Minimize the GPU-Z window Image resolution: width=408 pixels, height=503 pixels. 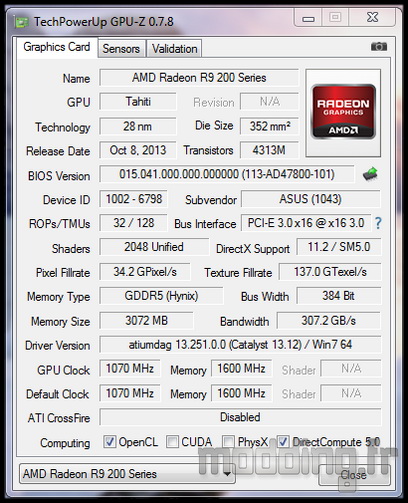click(308, 18)
